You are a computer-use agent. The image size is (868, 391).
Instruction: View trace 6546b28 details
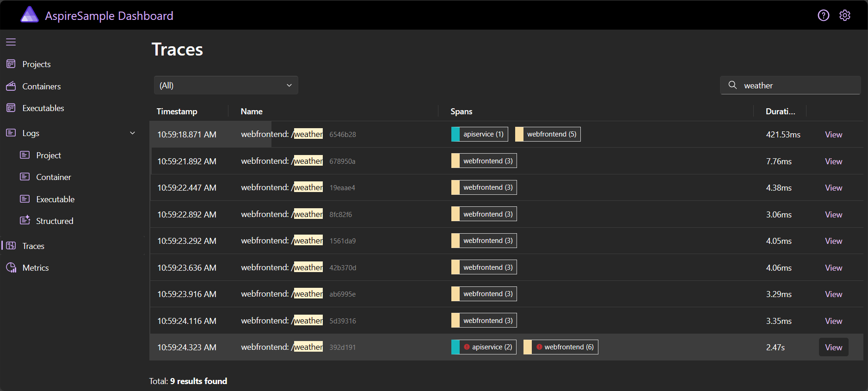833,135
